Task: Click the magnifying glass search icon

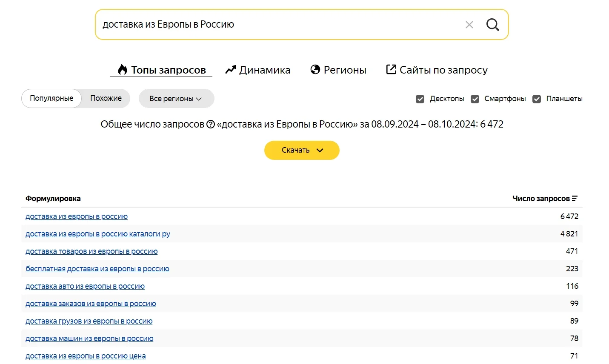Action: tap(492, 25)
